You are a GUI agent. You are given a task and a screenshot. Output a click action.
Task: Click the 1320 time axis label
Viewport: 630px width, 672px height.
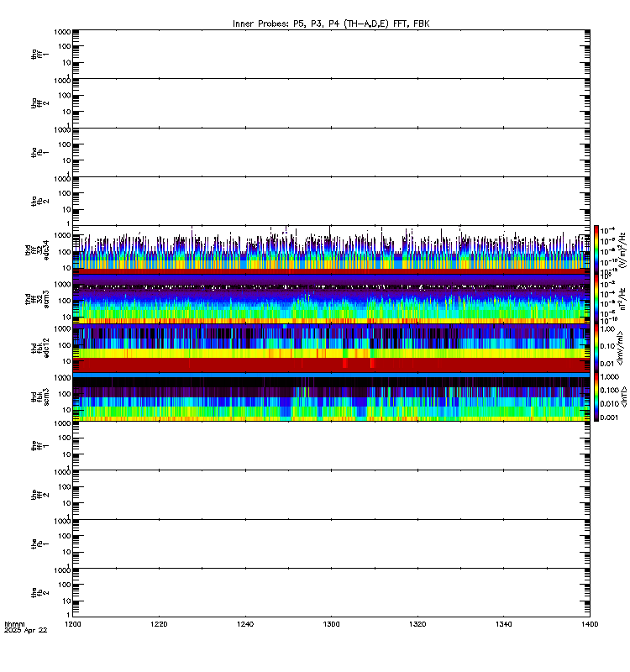(x=417, y=624)
